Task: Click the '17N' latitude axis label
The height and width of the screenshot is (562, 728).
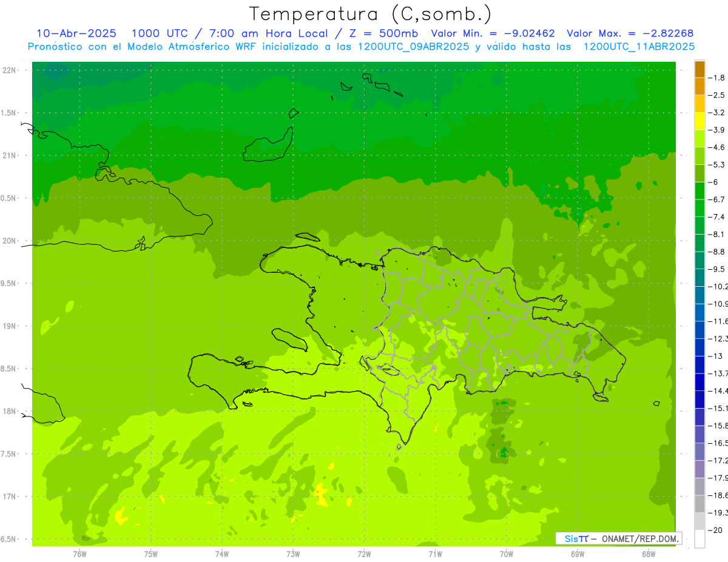Action: (9, 497)
